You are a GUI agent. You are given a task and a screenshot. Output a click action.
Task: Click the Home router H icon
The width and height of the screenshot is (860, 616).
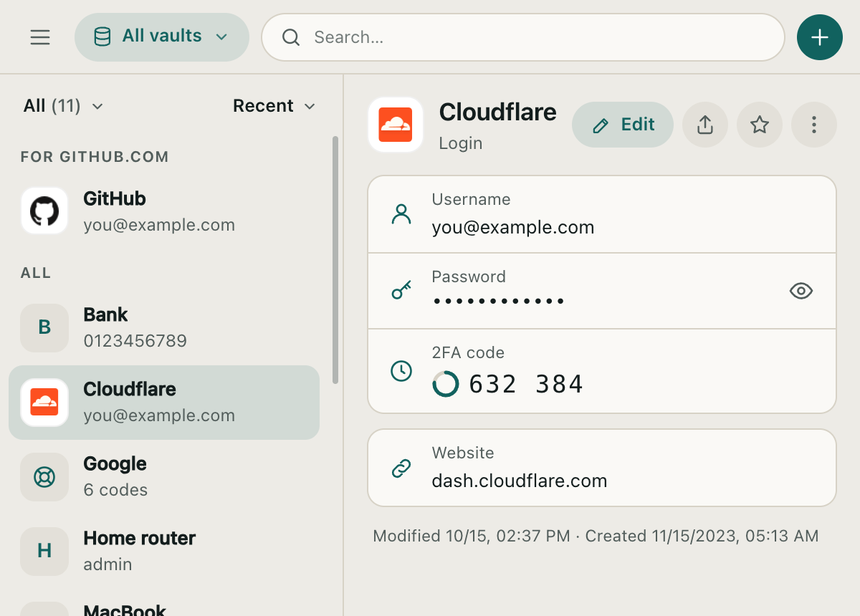[44, 552]
